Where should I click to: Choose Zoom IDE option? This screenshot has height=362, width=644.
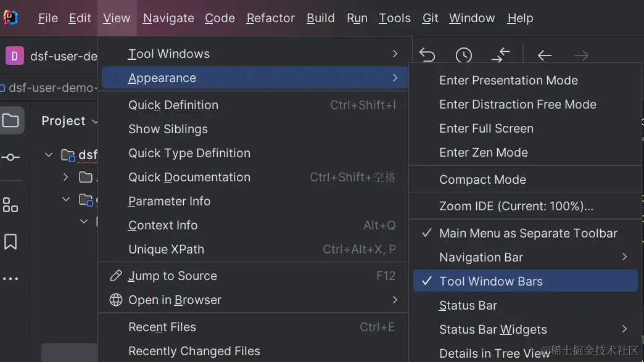point(516,206)
